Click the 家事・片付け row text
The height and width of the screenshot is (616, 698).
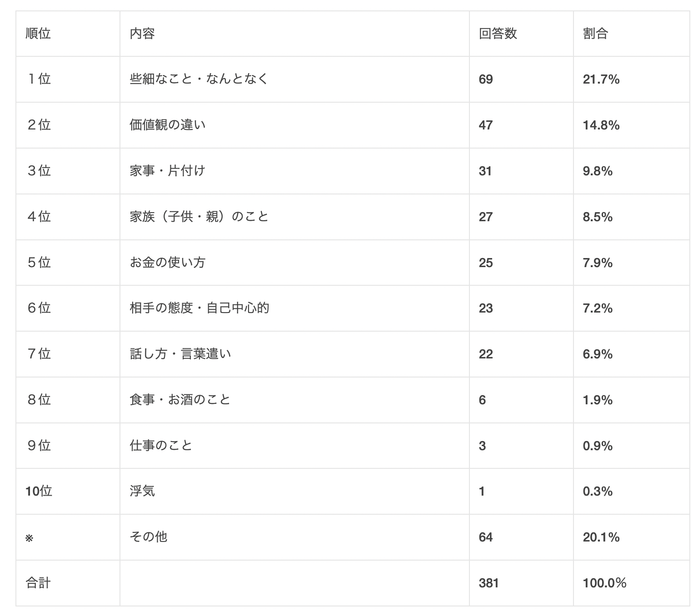(168, 171)
